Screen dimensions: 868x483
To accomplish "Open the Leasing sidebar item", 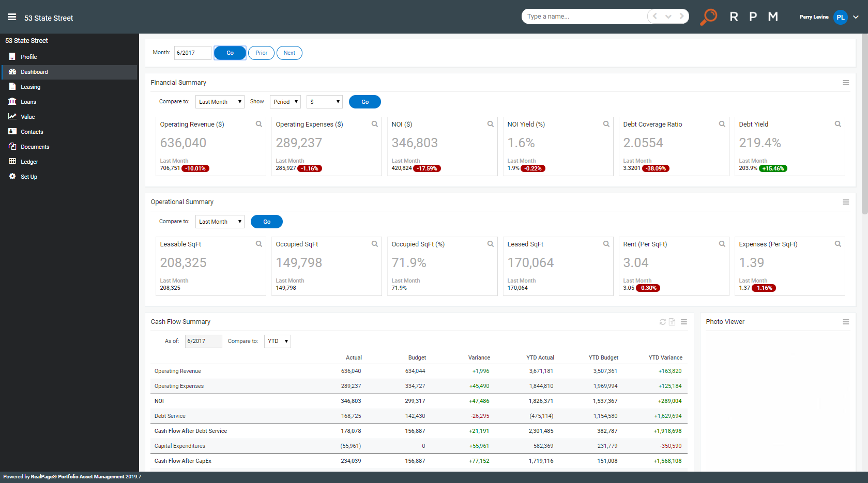I will 30,87.
